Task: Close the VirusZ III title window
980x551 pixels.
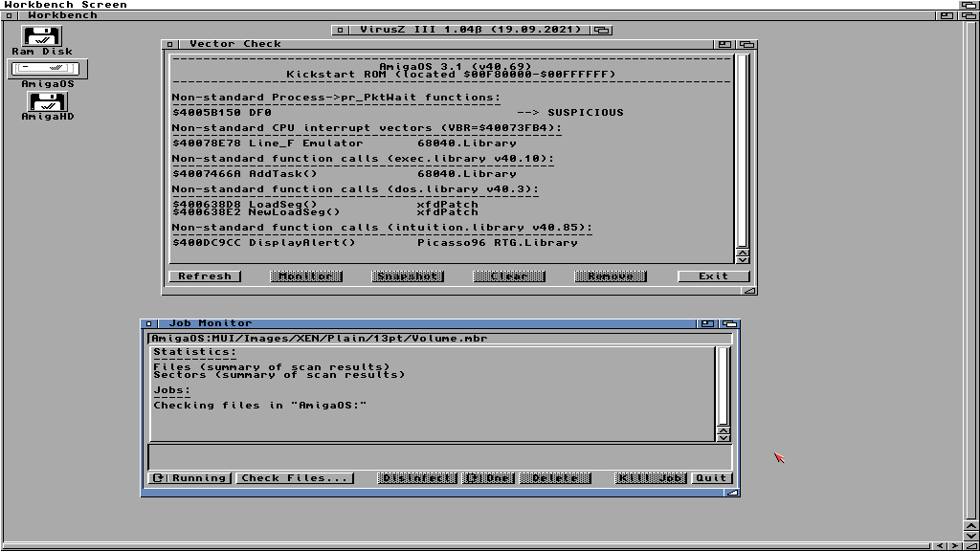Action: point(340,30)
